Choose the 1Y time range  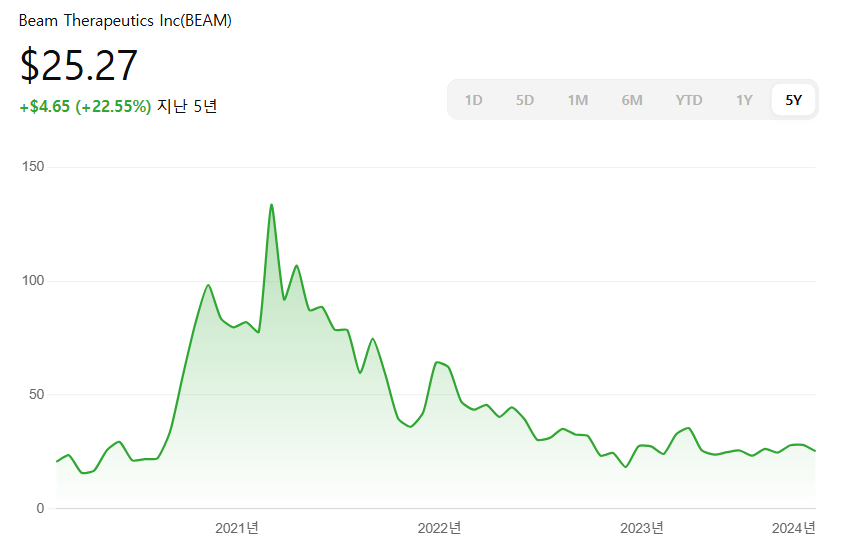coord(744,100)
